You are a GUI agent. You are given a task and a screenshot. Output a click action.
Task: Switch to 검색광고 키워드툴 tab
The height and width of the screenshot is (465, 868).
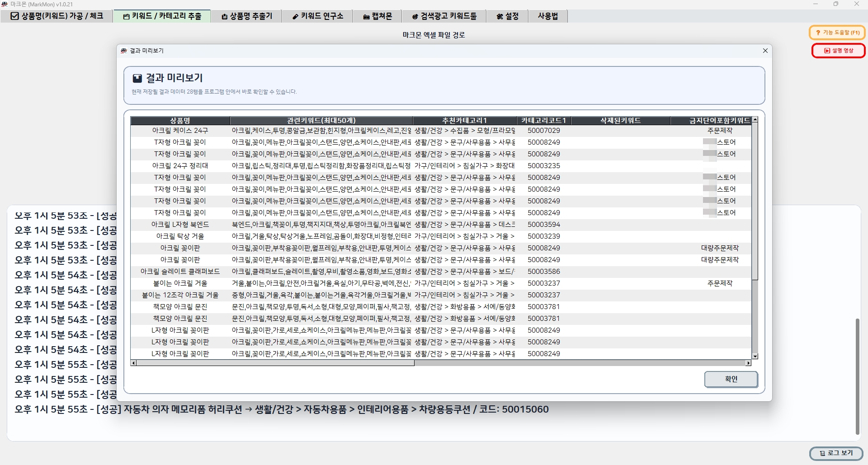coord(444,16)
